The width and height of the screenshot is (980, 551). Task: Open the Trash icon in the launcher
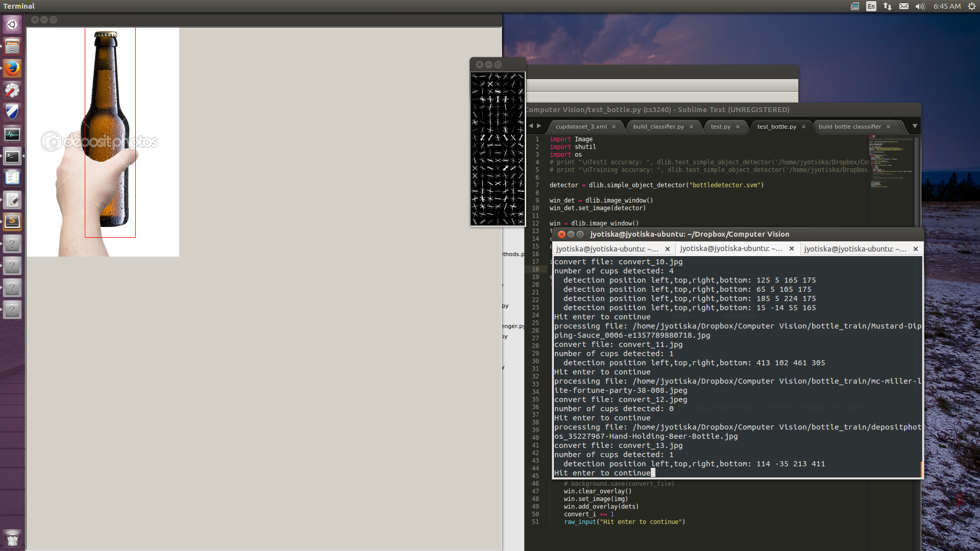tap(12, 538)
